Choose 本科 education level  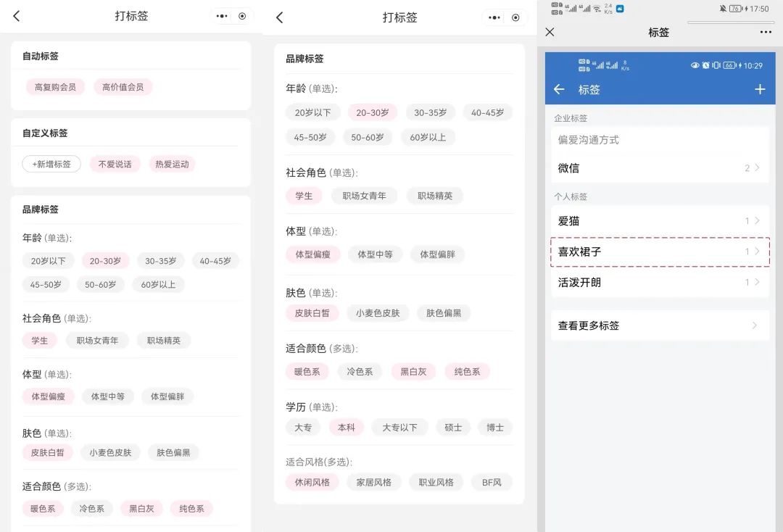tap(347, 427)
